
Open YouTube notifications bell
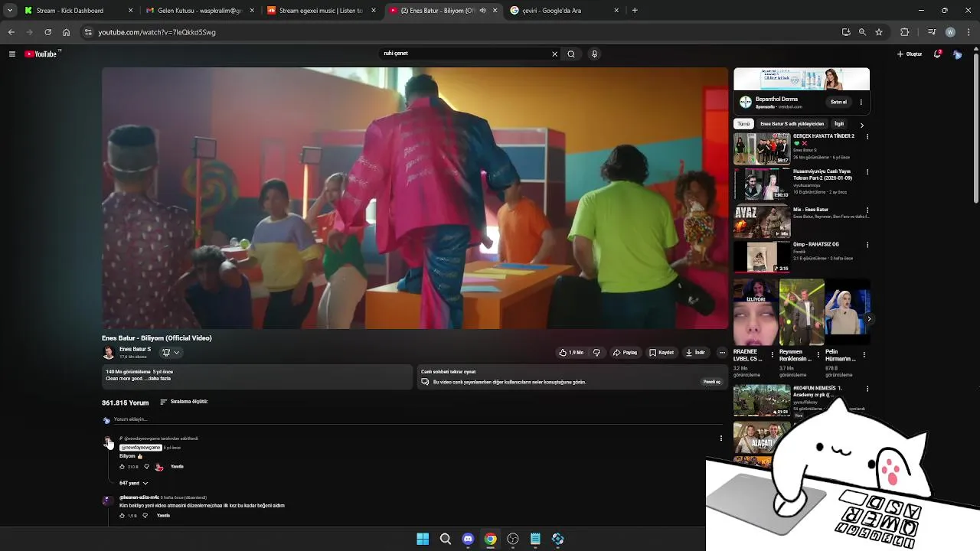[x=937, y=54]
